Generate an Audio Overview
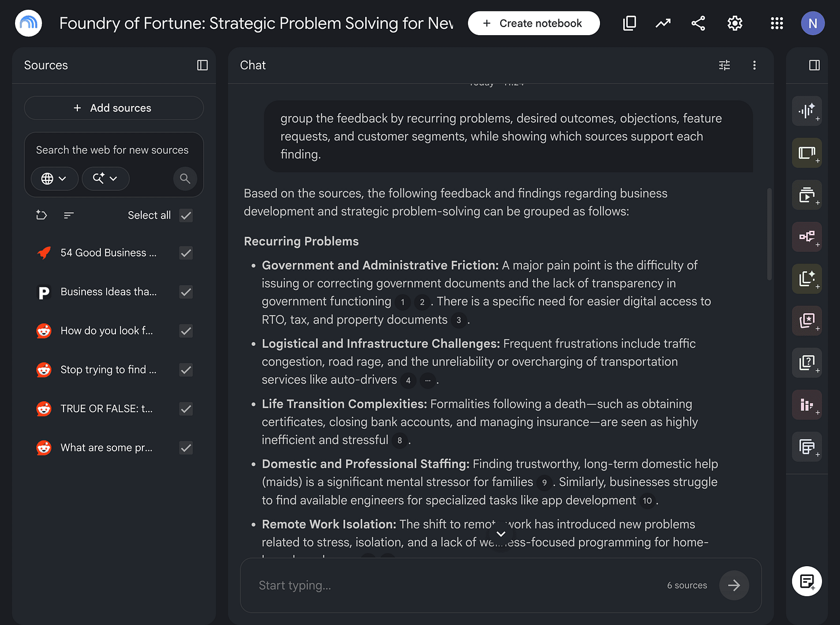This screenshot has height=625, width=840. tap(807, 111)
